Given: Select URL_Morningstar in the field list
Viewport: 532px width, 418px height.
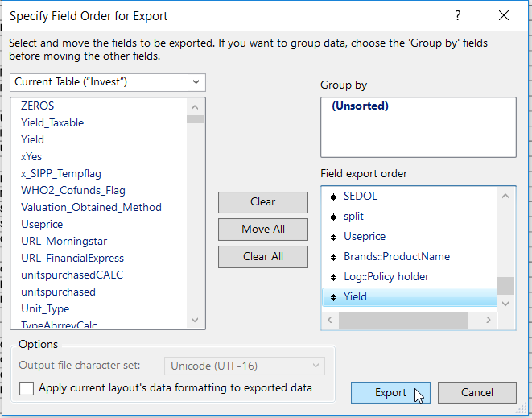Looking at the screenshot, I should (x=64, y=241).
